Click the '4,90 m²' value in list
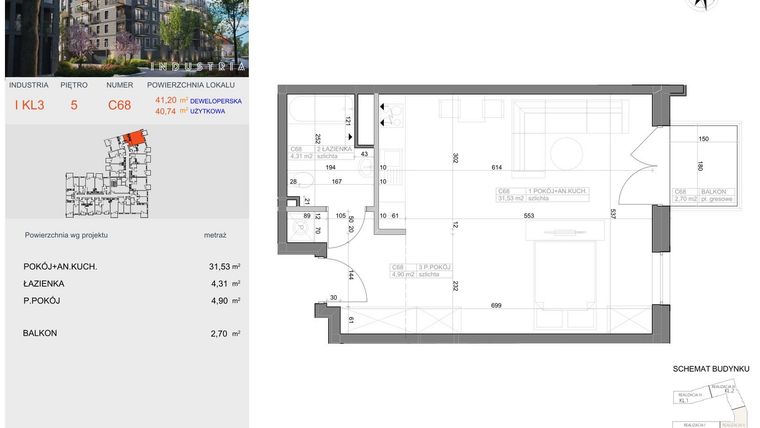This screenshot has width=760, height=428. 226,301
